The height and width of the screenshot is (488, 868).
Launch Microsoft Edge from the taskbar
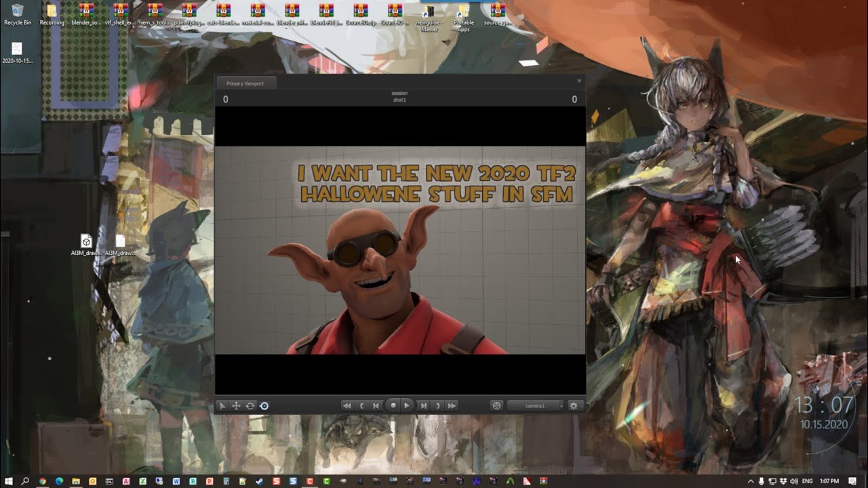pyautogui.click(x=59, y=481)
